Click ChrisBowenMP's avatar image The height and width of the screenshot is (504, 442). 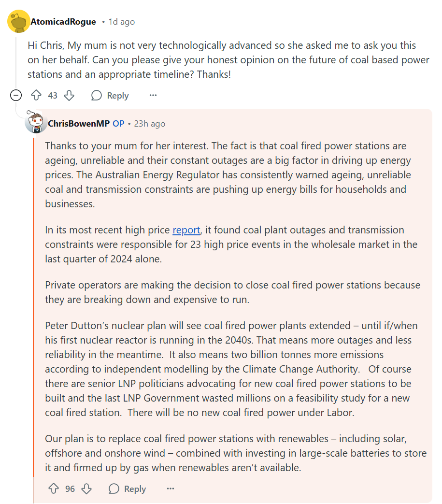click(x=36, y=123)
